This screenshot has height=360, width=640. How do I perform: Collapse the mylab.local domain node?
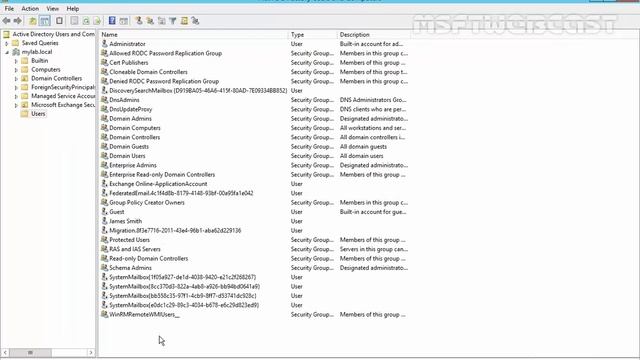click(x=7, y=52)
